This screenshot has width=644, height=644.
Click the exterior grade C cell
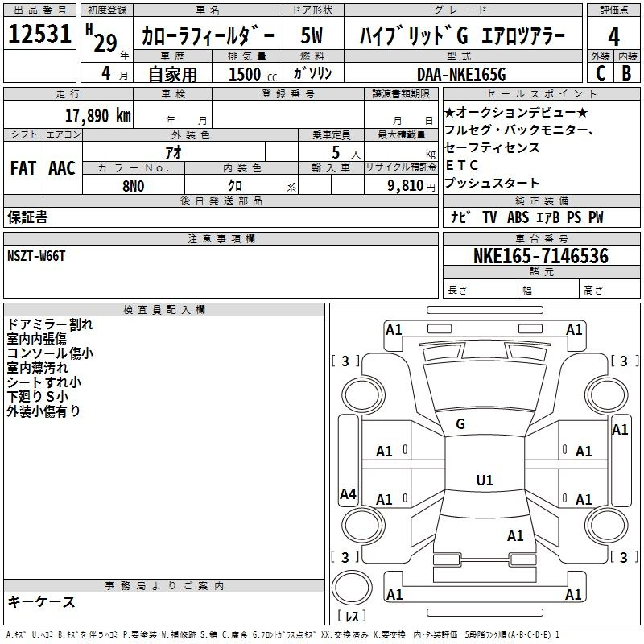600,73
